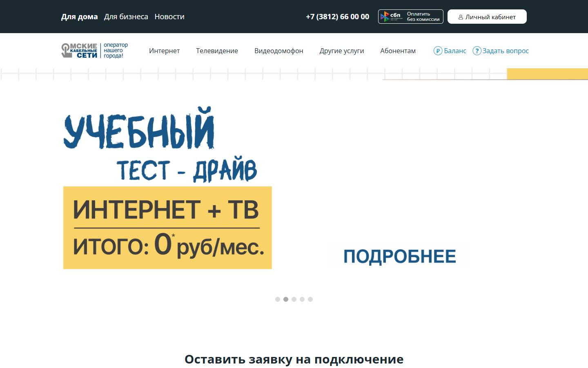The image size is (588, 368).
Task: Open the Видеодомофон menu
Action: tap(278, 51)
